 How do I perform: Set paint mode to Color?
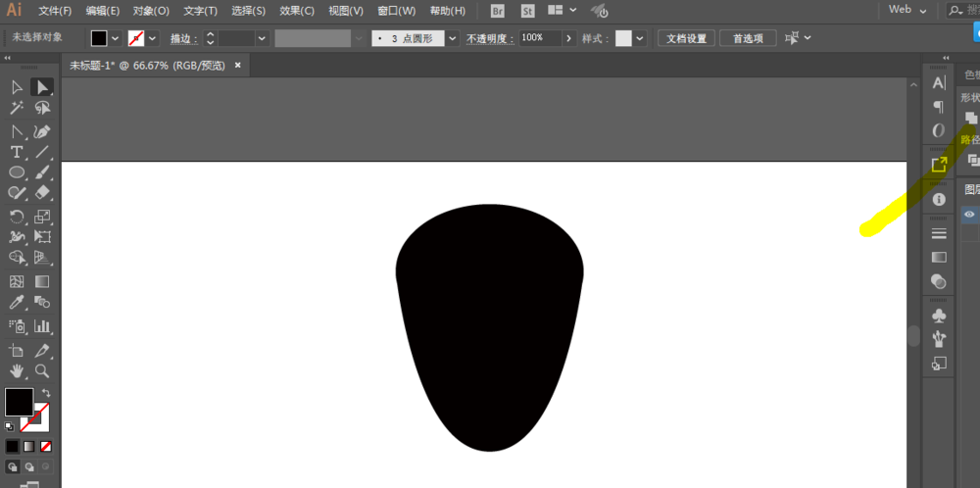click(13, 447)
